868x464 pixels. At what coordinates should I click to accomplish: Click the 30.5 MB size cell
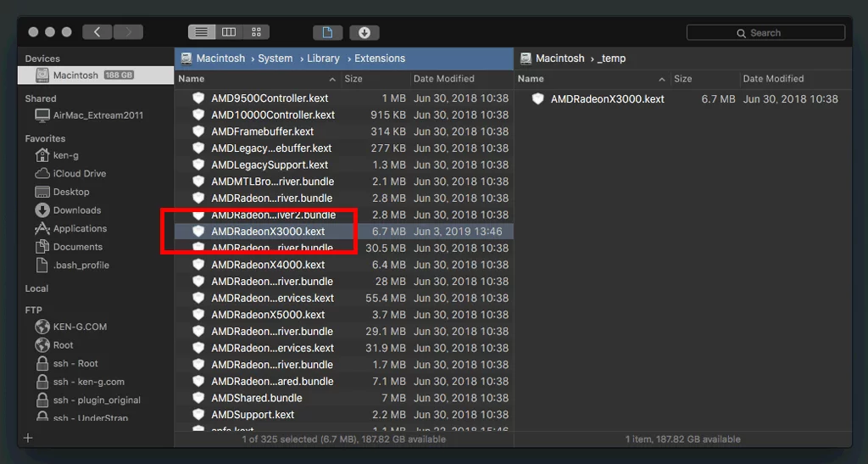pyautogui.click(x=386, y=248)
